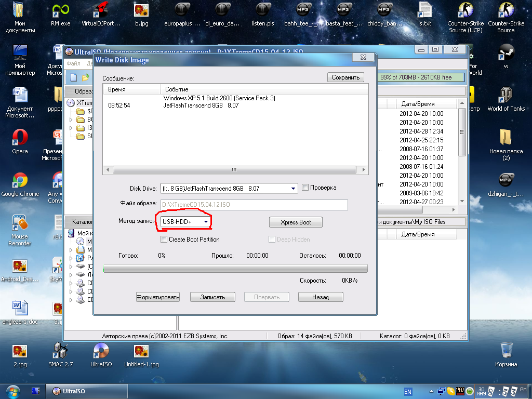Click the Xpress Boot button
Viewport: 532px width, 399px height.
tap(296, 222)
